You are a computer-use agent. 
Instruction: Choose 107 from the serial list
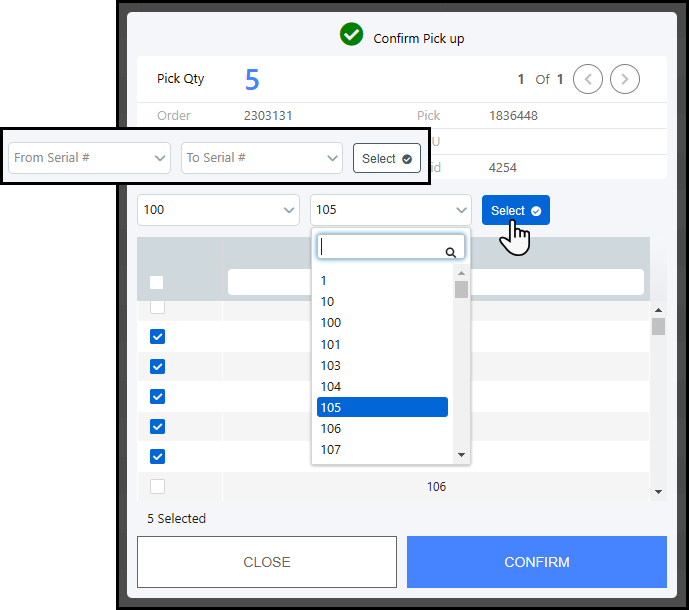[331, 450]
